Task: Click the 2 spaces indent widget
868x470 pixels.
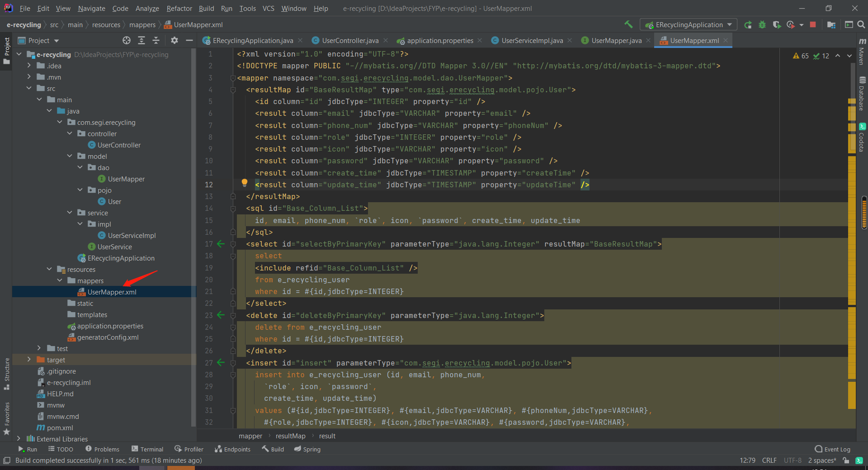Action: click(822, 461)
